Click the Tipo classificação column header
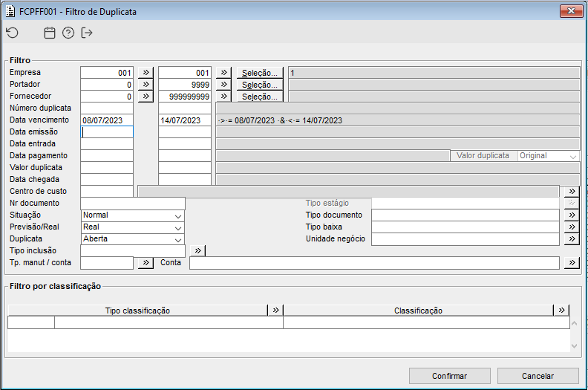Image resolution: width=588 pixels, height=390 pixels. (x=137, y=311)
